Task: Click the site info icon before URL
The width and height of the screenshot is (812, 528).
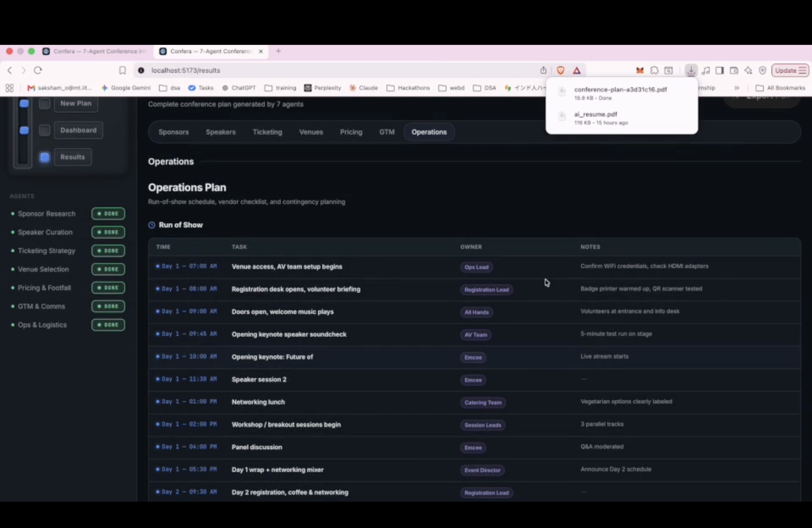Action: (141, 70)
